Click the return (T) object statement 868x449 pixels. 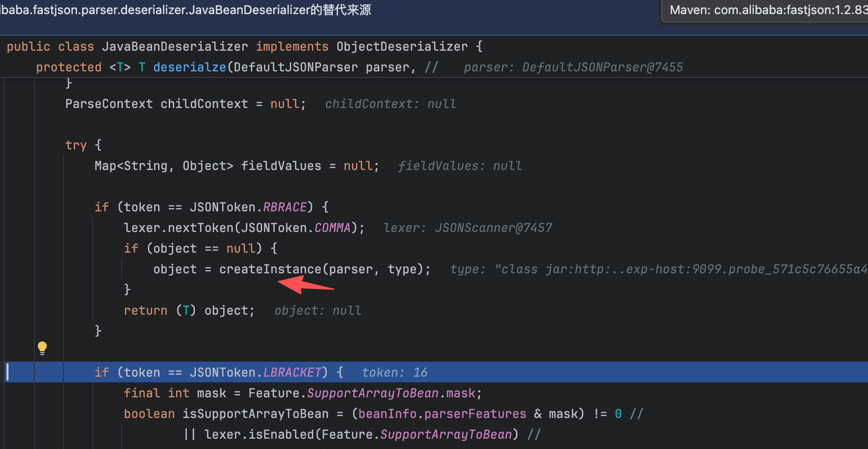[x=189, y=310]
